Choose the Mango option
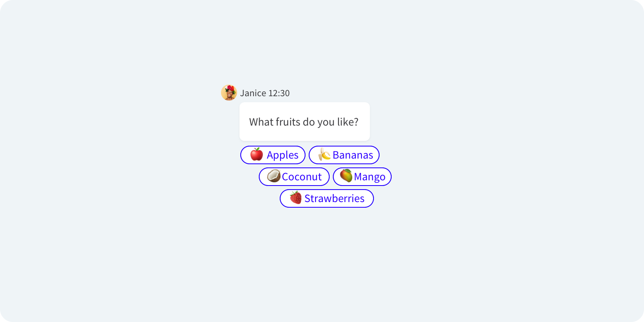Viewport: 644px width, 322px height. point(362,176)
